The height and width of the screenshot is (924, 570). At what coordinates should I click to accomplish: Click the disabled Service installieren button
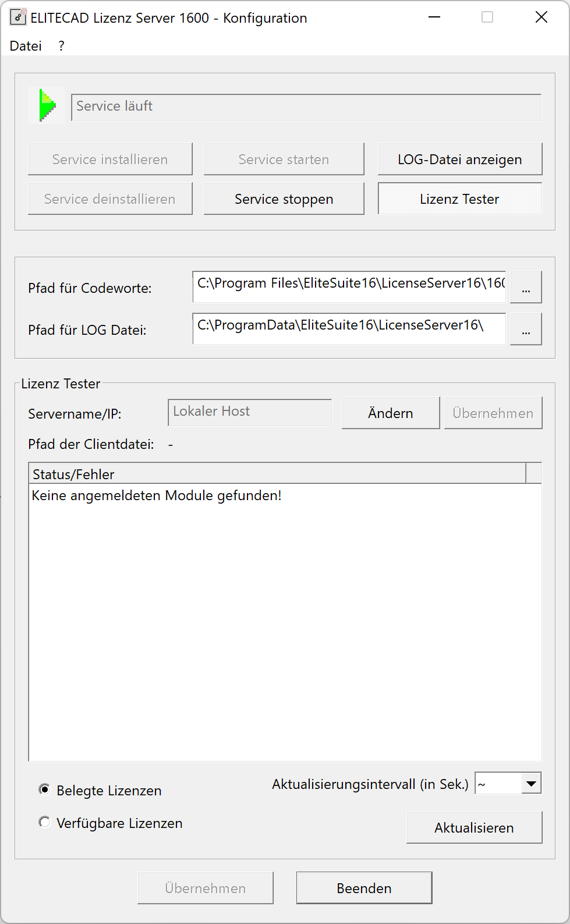pyautogui.click(x=110, y=159)
